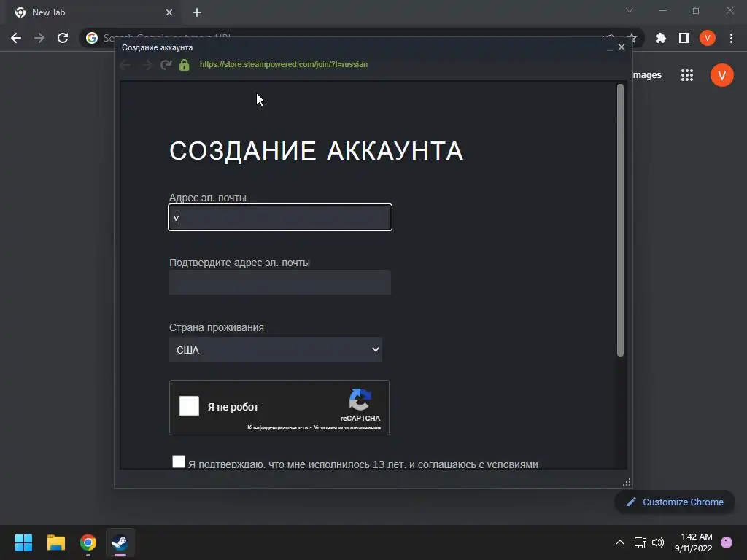Screen dimensions: 747x560
Task: Open the Windows Start menu
Action: (23, 542)
